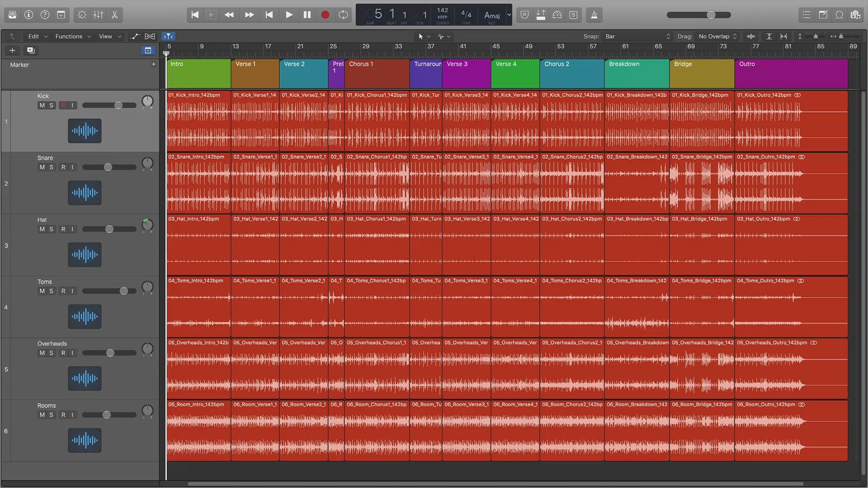Open the Library panel icon

[x=12, y=15]
